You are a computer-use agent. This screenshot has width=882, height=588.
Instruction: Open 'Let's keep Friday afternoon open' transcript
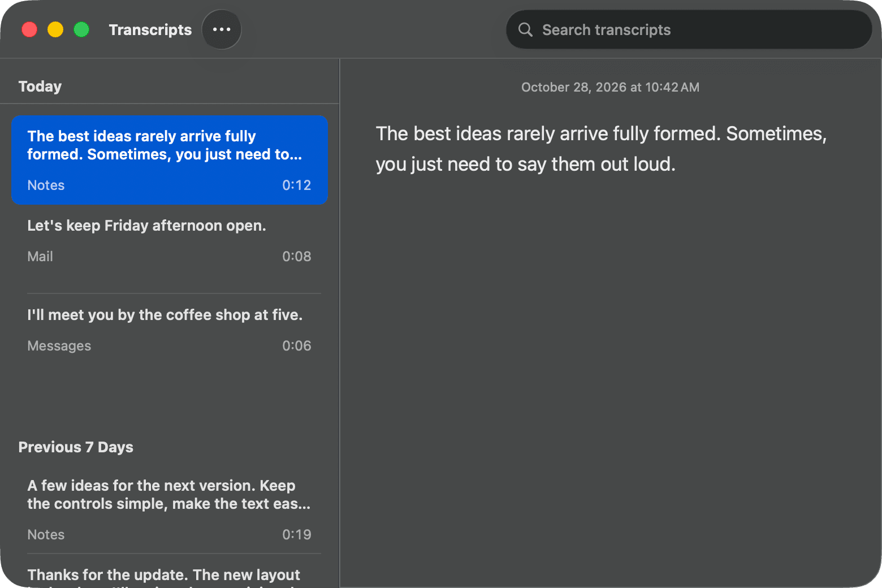click(170, 249)
